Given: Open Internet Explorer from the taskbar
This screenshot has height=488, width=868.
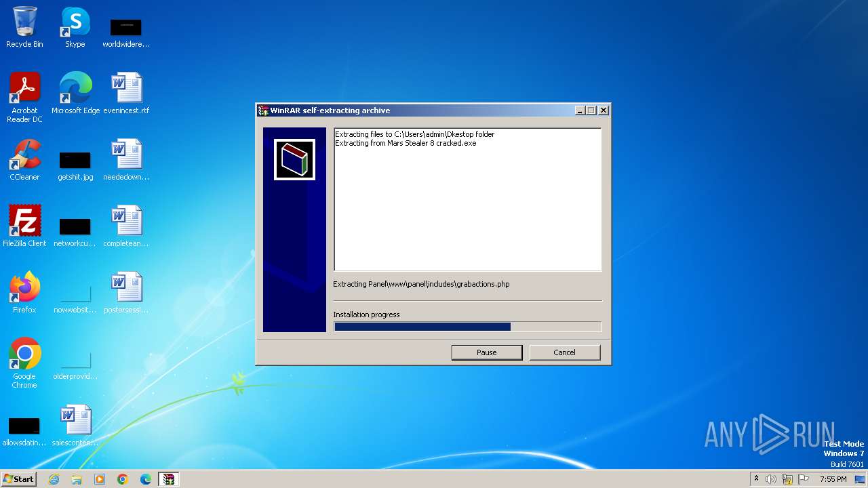Looking at the screenshot, I should [54, 479].
